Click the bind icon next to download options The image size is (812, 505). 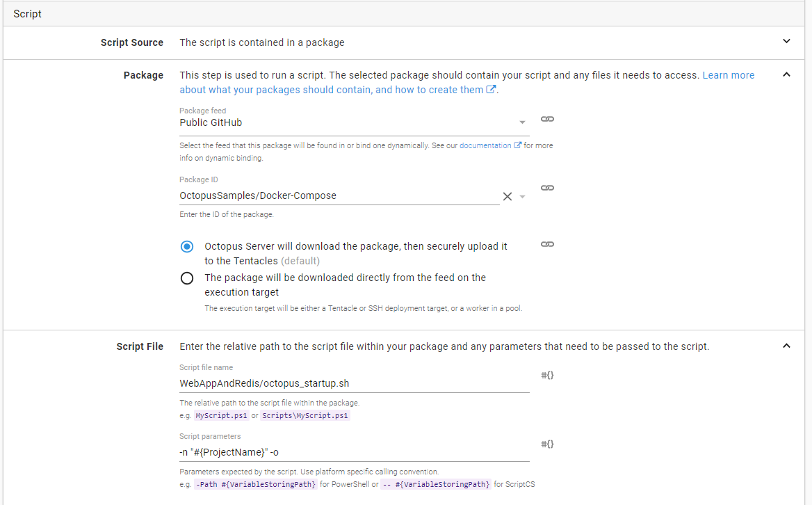pos(547,244)
